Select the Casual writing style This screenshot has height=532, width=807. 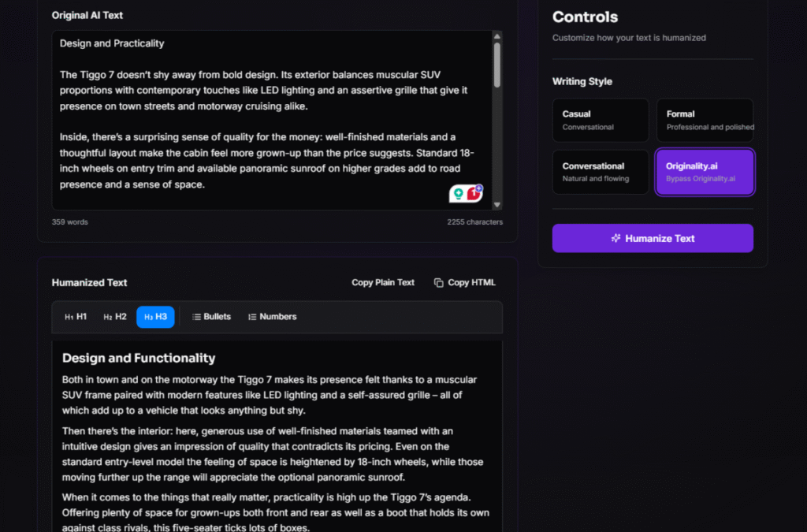(x=600, y=120)
